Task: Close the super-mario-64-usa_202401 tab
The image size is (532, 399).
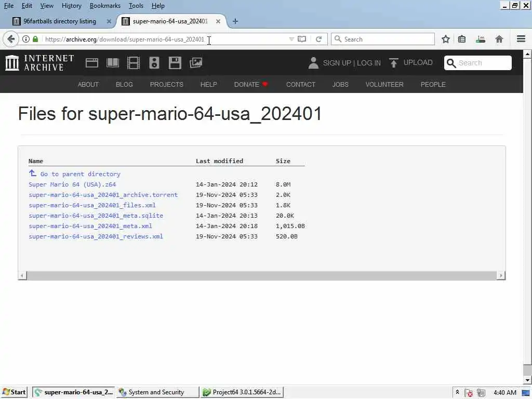Action: pyautogui.click(x=218, y=21)
